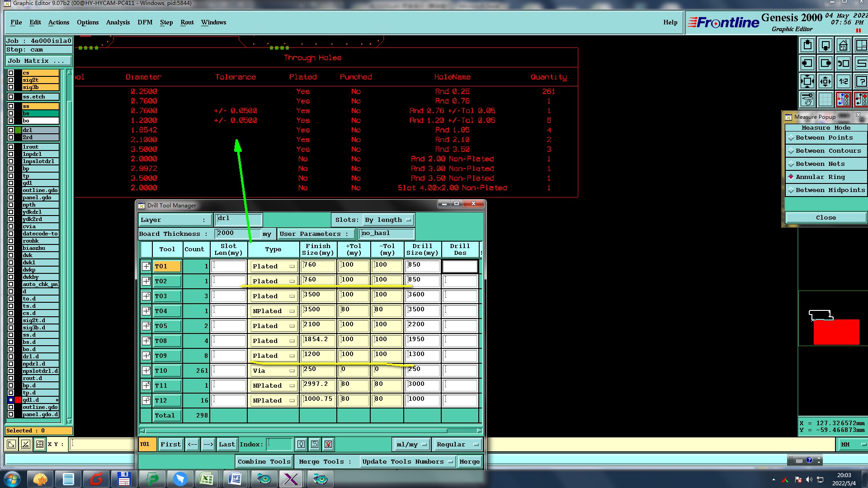Click the Combine Tools button
The width and height of the screenshot is (868, 488).
(x=264, y=462)
